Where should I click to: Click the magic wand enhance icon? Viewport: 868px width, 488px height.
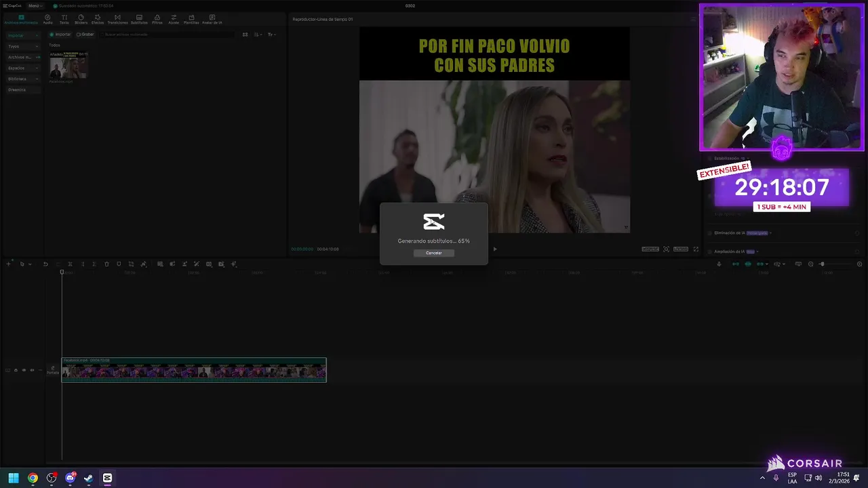click(x=197, y=264)
